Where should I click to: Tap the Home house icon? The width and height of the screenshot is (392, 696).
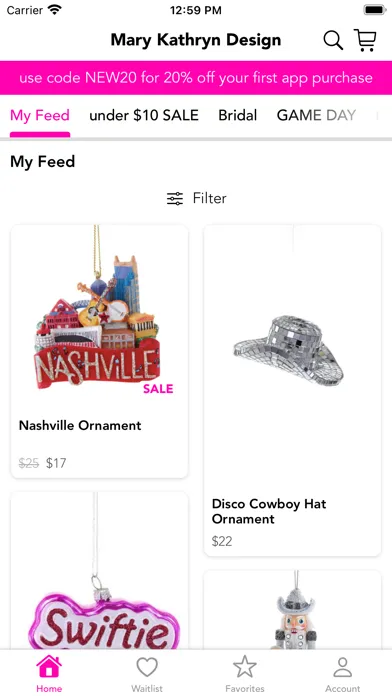[49, 666]
